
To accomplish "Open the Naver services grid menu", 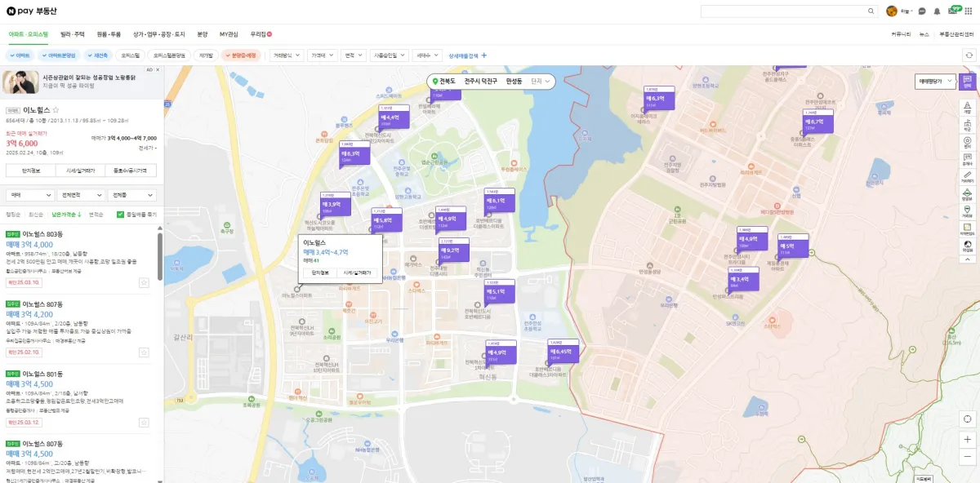I will 969,11.
